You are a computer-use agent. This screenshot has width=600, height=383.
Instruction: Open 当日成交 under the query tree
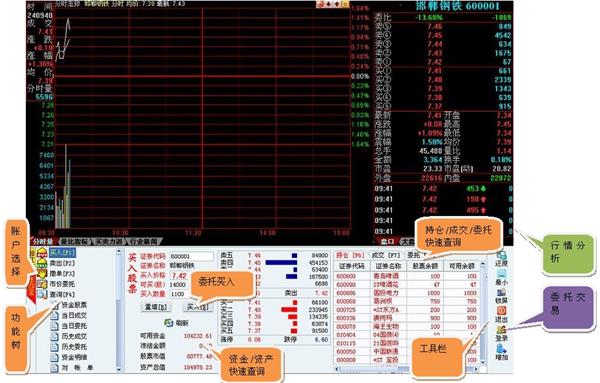(x=74, y=315)
